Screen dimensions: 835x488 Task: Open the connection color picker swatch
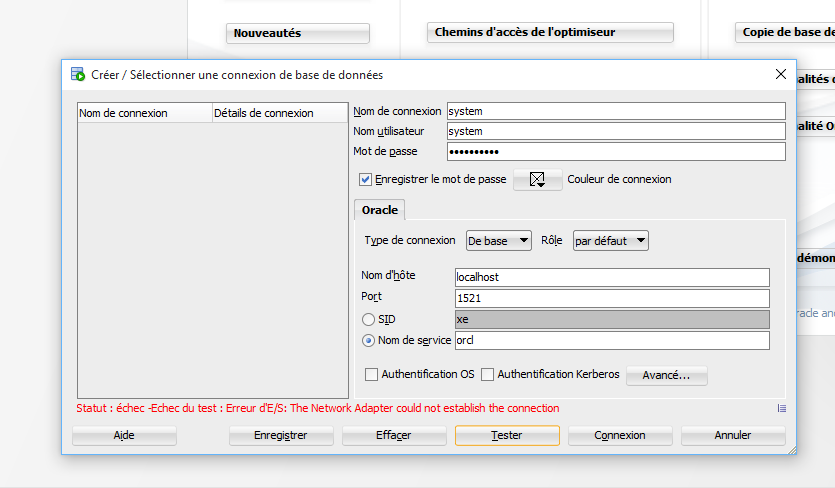[x=538, y=180]
